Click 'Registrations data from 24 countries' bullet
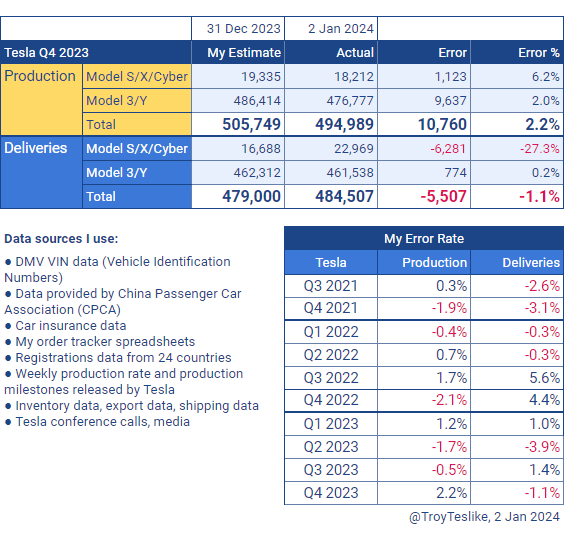564x534 pixels. tap(118, 358)
